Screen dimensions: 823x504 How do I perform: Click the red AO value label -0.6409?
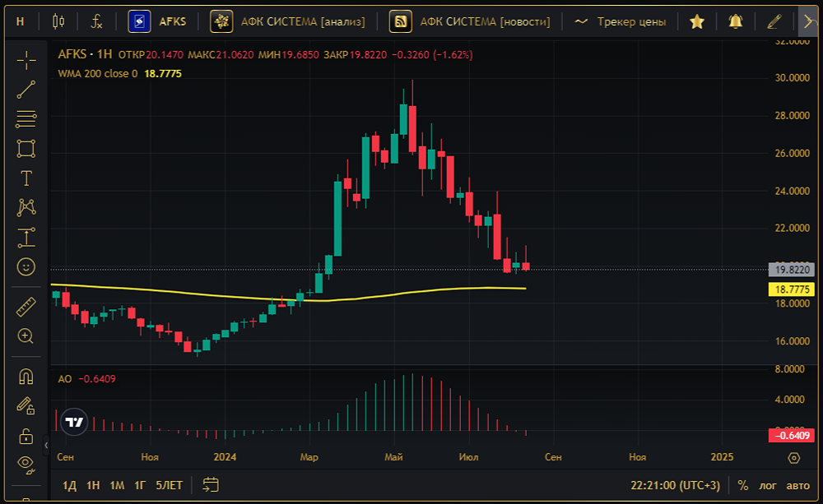coord(792,435)
